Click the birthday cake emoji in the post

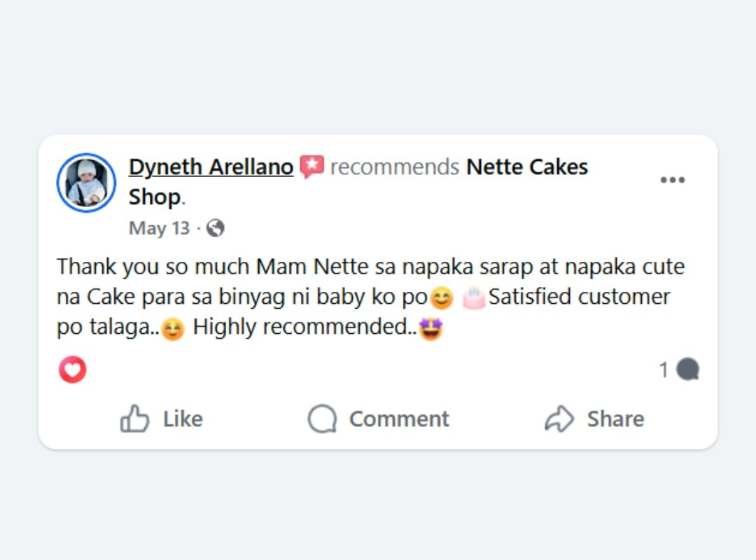tap(474, 297)
